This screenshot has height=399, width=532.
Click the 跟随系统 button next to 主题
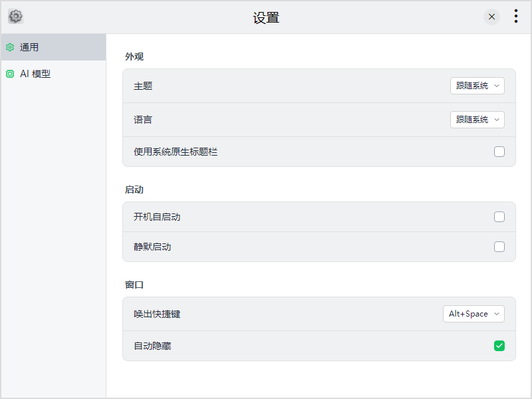click(x=477, y=86)
